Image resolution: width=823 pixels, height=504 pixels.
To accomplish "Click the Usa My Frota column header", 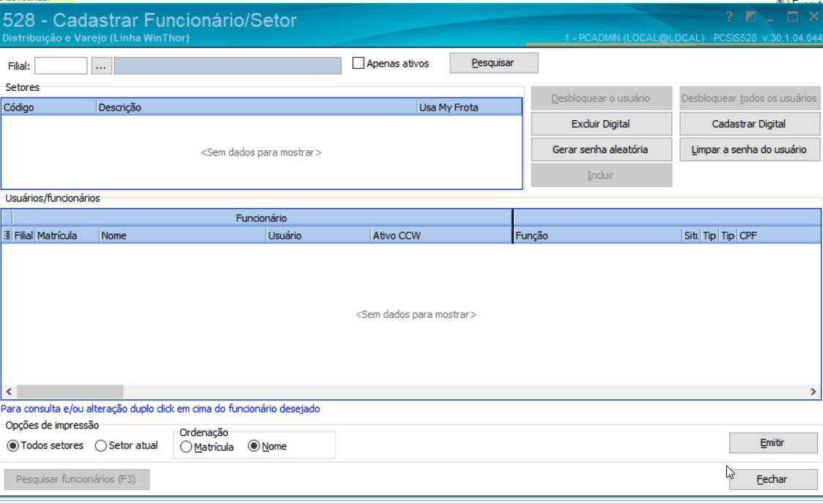I will (469, 107).
